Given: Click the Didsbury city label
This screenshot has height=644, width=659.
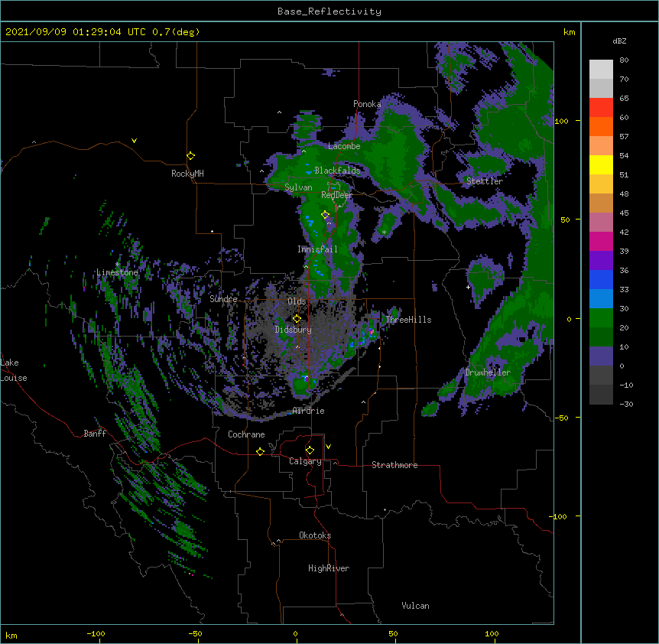Looking at the screenshot, I should (x=294, y=330).
